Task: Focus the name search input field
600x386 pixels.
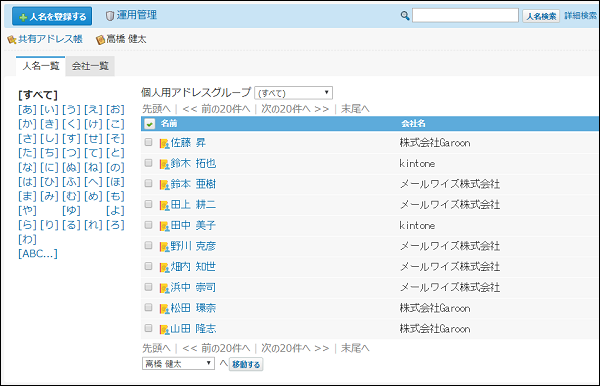Action: (465, 16)
